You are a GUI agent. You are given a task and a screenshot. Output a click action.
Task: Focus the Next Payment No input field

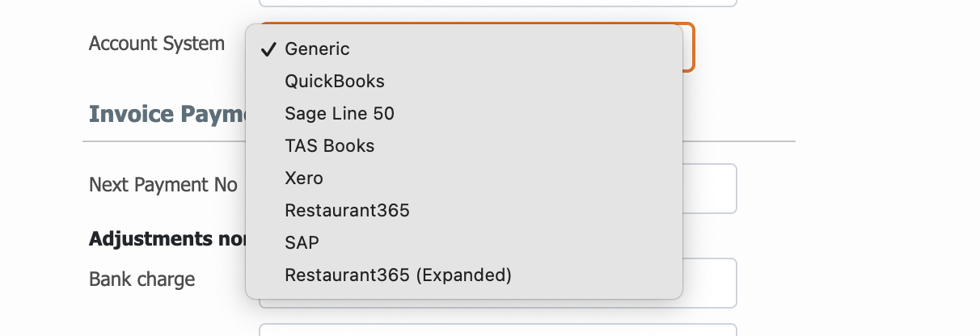[710, 188]
